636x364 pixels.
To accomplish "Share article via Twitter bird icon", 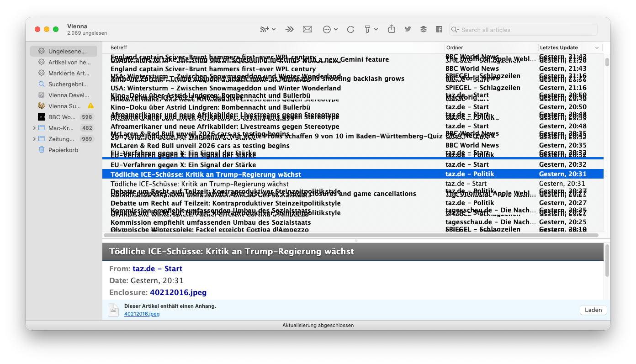I will coord(408,29).
